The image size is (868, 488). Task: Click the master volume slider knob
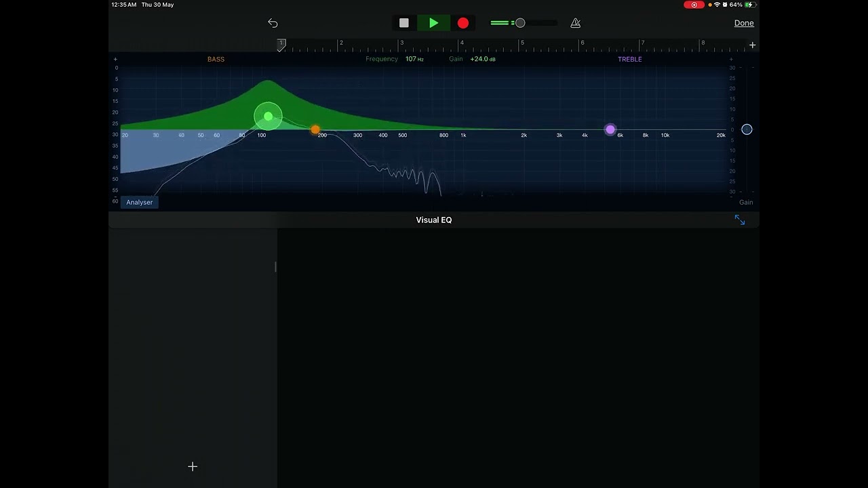tap(520, 23)
